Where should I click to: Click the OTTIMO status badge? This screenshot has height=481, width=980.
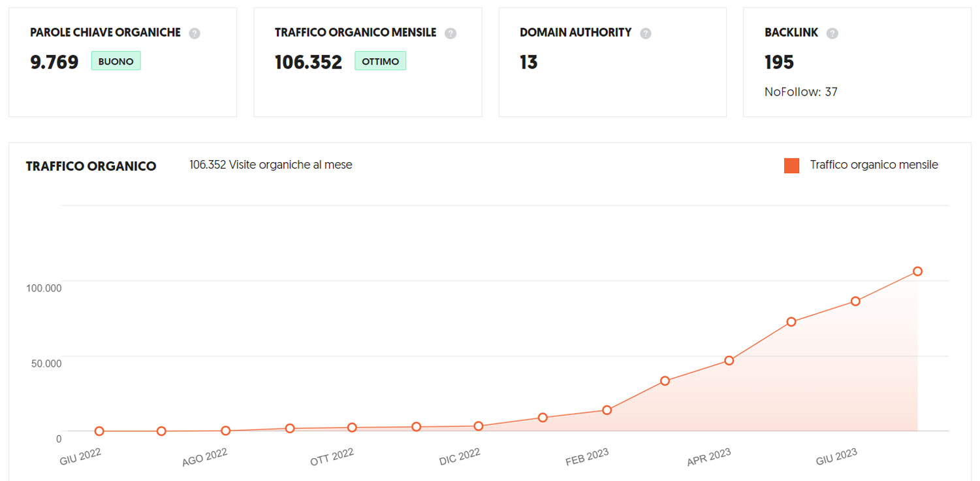380,61
